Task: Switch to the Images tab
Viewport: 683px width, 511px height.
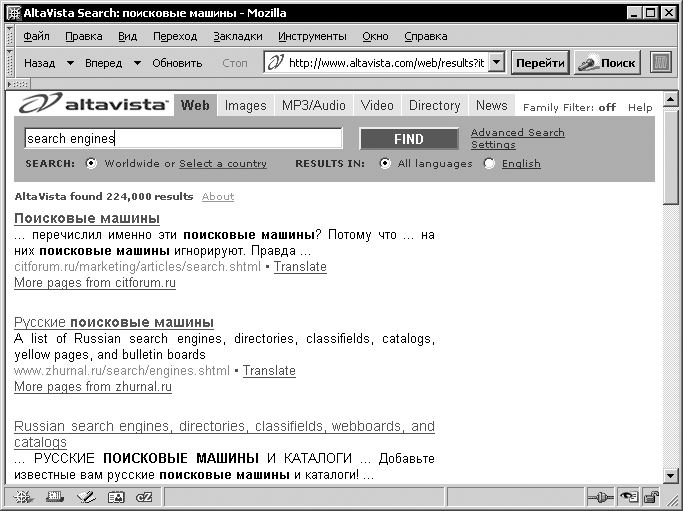Action: [246, 105]
